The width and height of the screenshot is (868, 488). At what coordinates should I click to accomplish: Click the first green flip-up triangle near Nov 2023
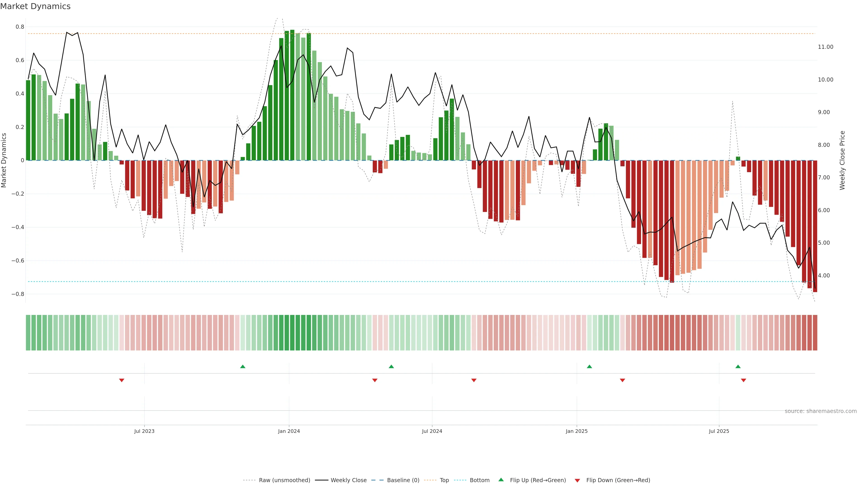point(243,366)
